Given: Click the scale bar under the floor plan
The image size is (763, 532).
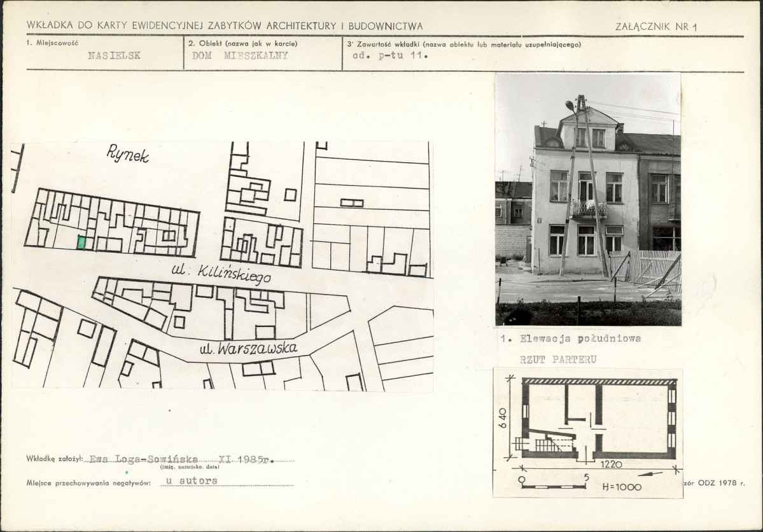Looking at the screenshot, I should (x=552, y=486).
